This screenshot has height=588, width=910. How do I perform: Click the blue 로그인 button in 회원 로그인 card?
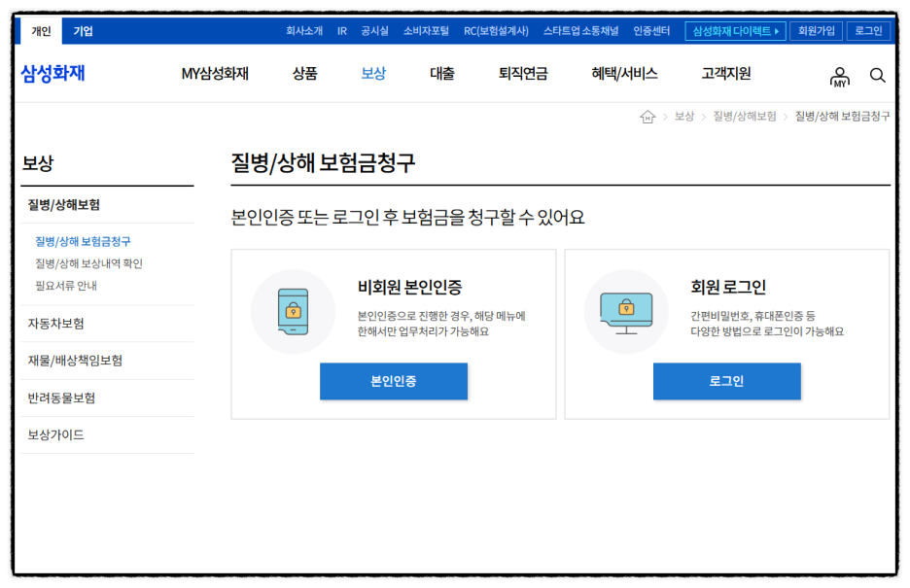pyautogui.click(x=726, y=381)
